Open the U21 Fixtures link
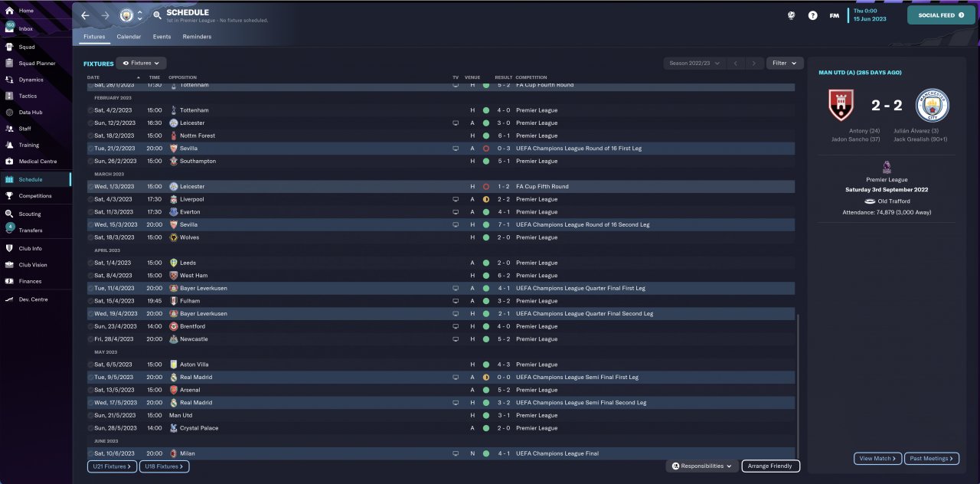Image resolution: width=980 pixels, height=484 pixels. (111, 466)
